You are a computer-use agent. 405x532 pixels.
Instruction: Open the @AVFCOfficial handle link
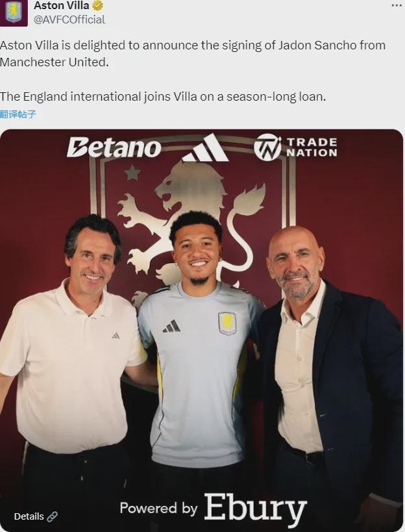point(69,19)
